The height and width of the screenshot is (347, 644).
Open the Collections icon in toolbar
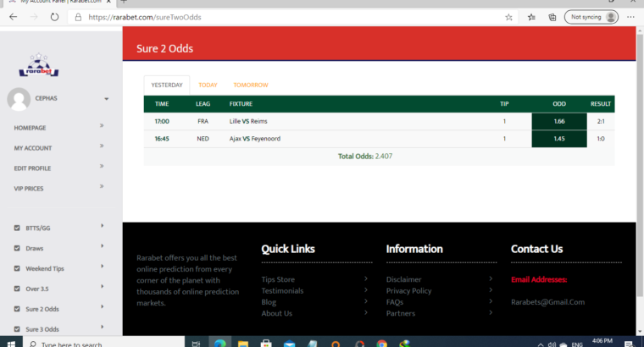552,17
